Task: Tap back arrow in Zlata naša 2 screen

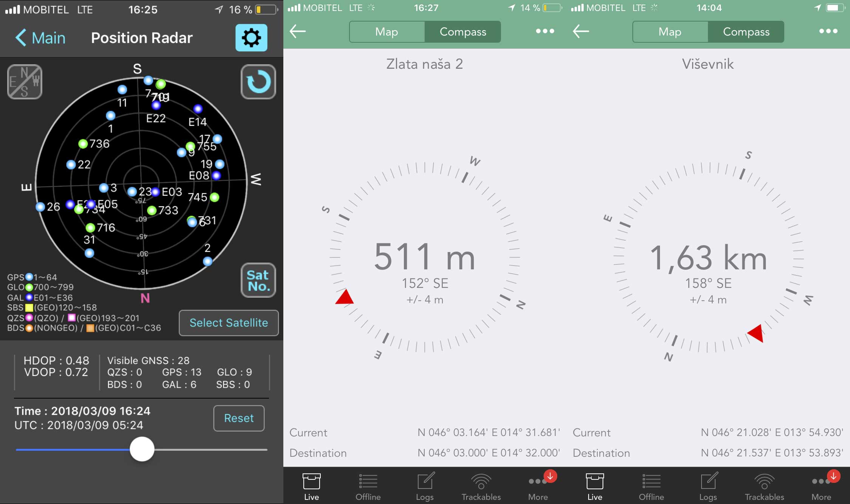Action: (298, 31)
